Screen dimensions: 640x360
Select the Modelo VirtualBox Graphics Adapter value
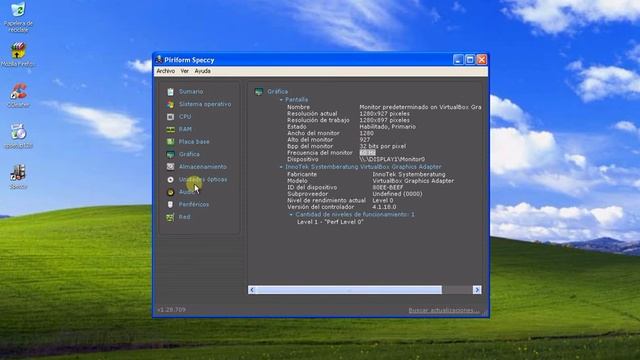(413, 181)
